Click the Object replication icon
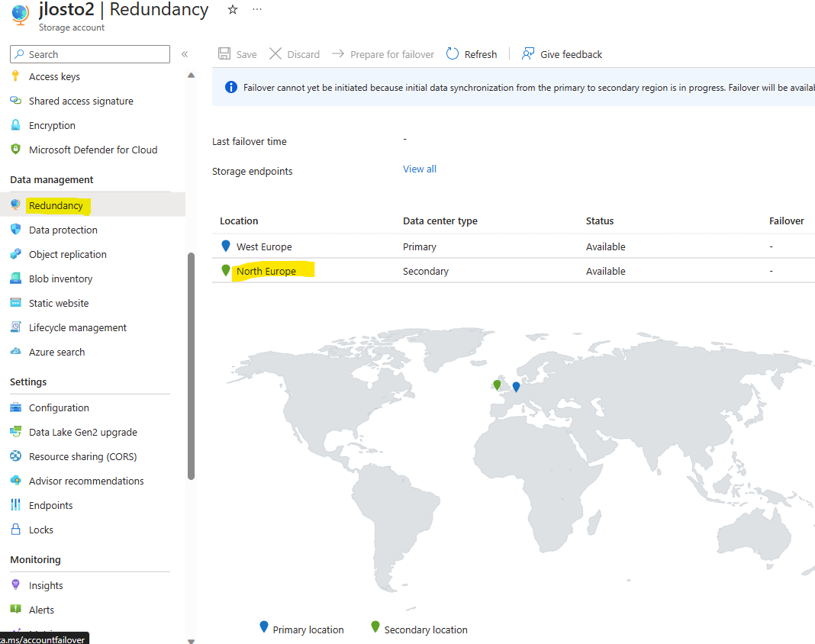Image resolution: width=815 pixels, height=644 pixels. [x=15, y=253]
